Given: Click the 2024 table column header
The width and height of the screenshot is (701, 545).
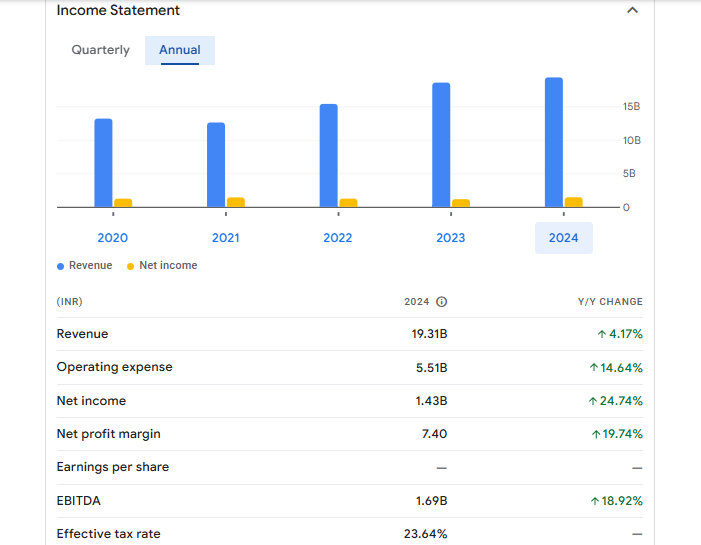Looking at the screenshot, I should (x=417, y=302).
